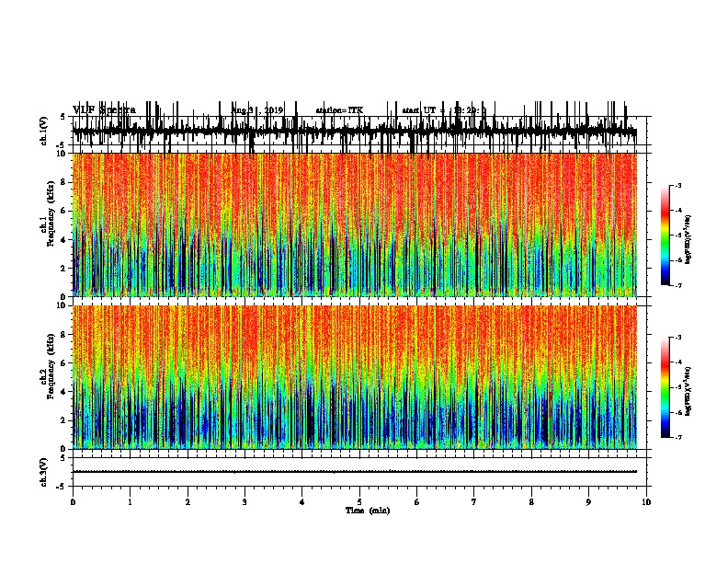Click the ch.1 'Frequency (kHz)' axis label
This screenshot has height=563, width=728.
50,214
